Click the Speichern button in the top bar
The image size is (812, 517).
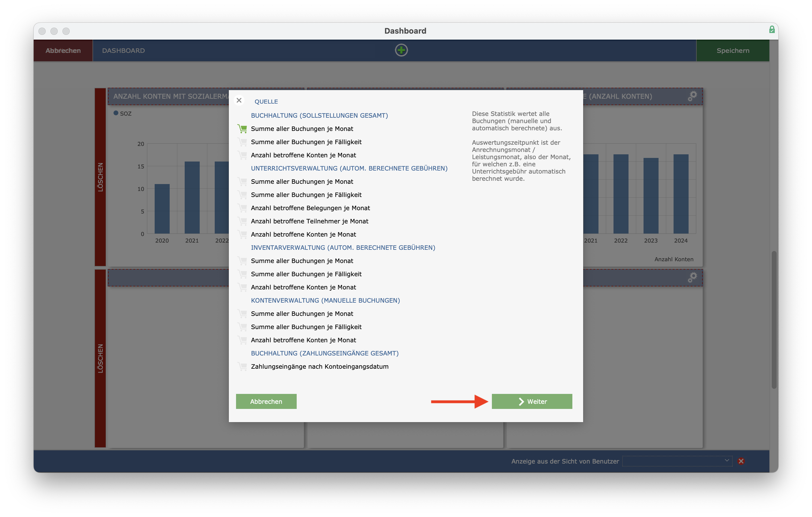[733, 50]
